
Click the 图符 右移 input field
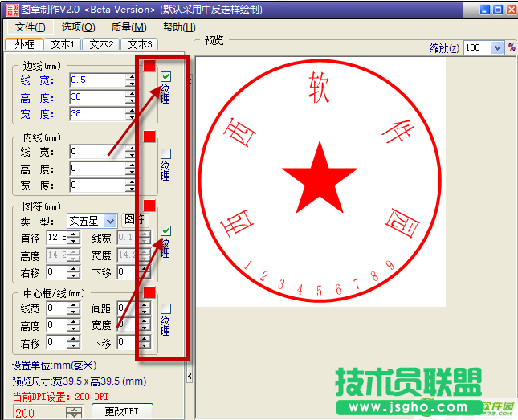coord(56,272)
